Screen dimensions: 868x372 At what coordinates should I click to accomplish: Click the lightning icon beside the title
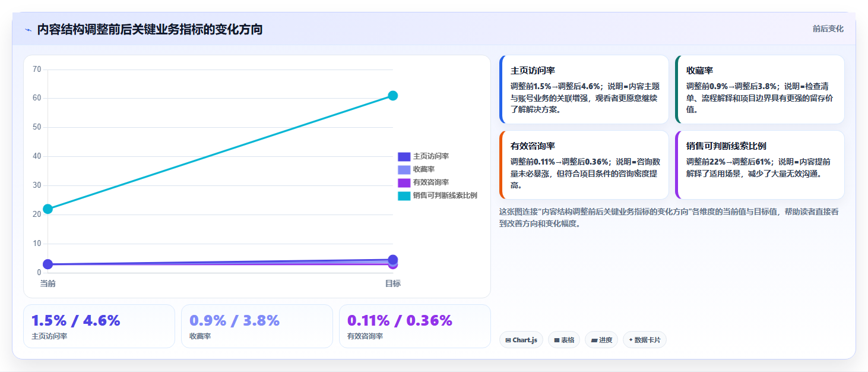[x=28, y=30]
